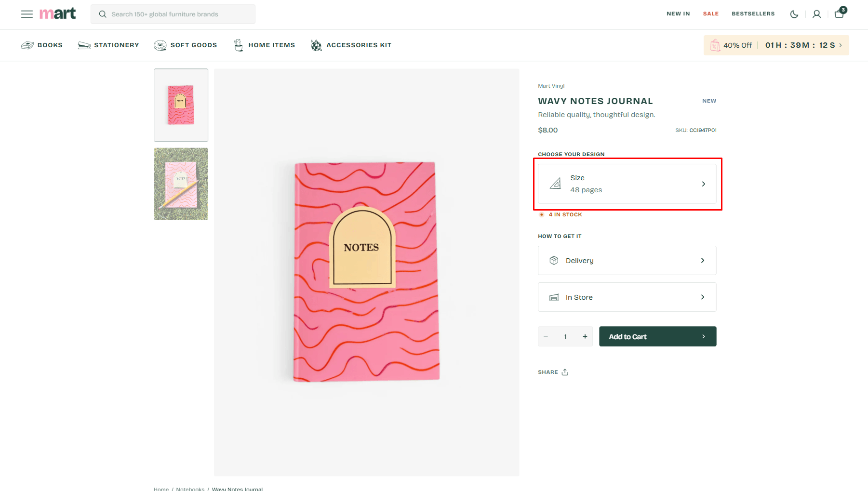Add the journal to cart

click(x=657, y=336)
